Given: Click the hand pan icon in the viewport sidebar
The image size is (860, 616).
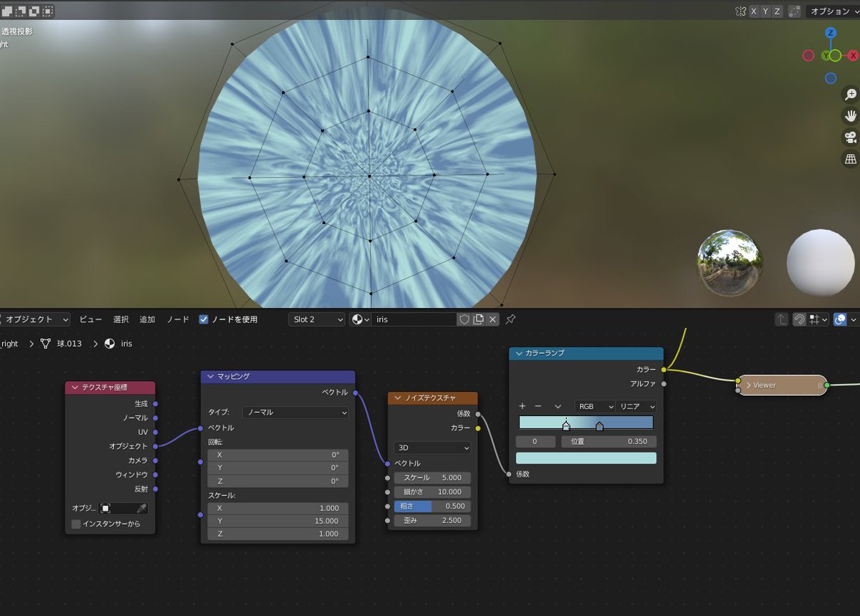Looking at the screenshot, I should 850,115.
